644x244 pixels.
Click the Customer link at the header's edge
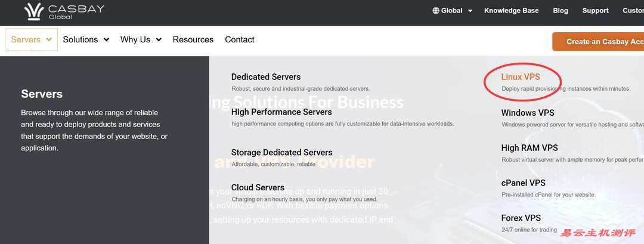click(x=633, y=11)
